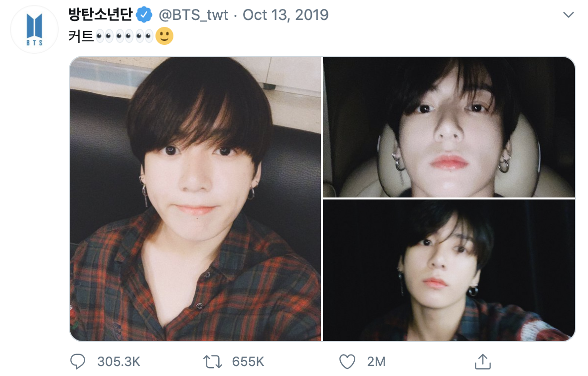The width and height of the screenshot is (588, 376).
Task: Open the 방탄소년단 display name link
Action: (x=100, y=15)
